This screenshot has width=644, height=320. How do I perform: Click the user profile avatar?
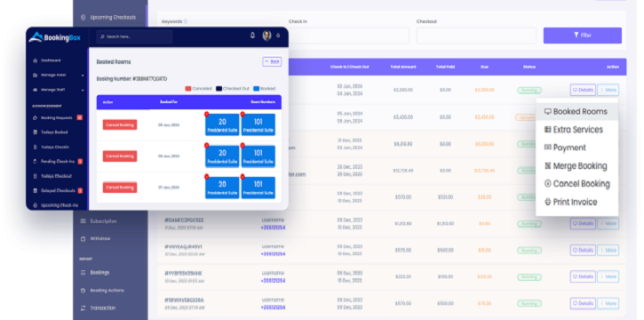(x=267, y=36)
